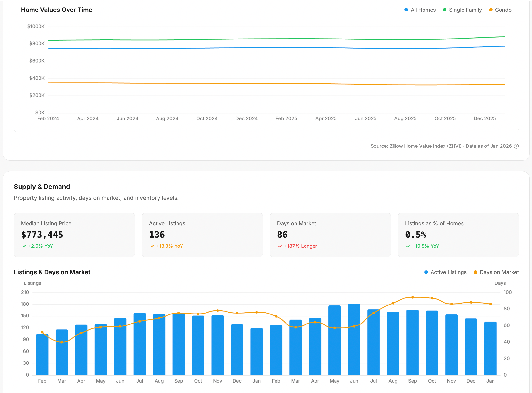Select the Home Values Over Time title

point(57,10)
